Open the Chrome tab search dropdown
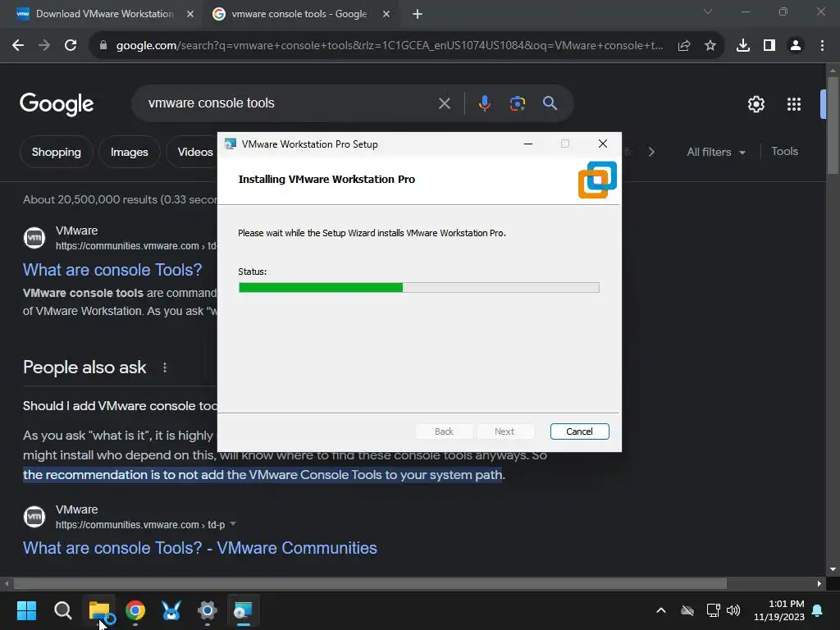Screen dimensions: 840x630 point(707,11)
